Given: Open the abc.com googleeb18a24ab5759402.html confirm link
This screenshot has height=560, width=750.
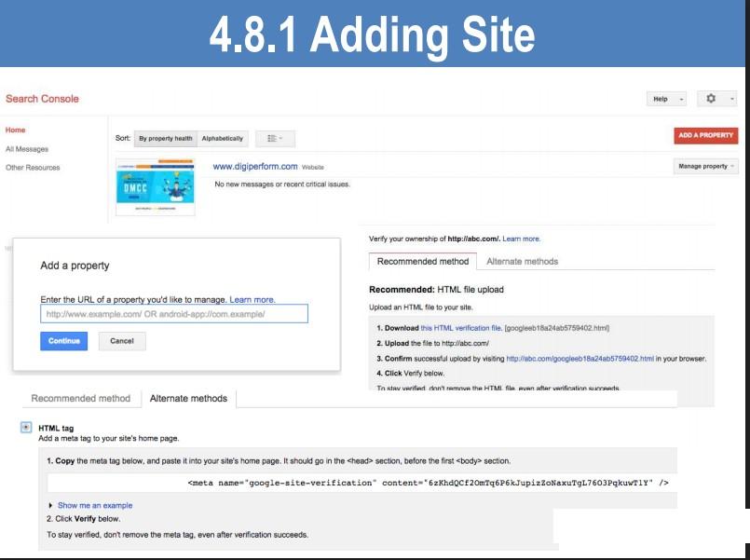Looking at the screenshot, I should pos(580,359).
